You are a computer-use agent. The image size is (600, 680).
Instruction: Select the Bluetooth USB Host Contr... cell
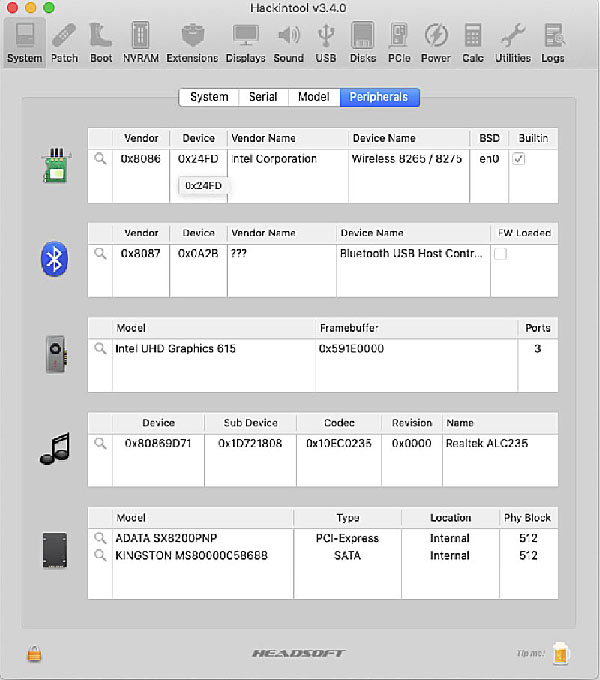pos(411,253)
